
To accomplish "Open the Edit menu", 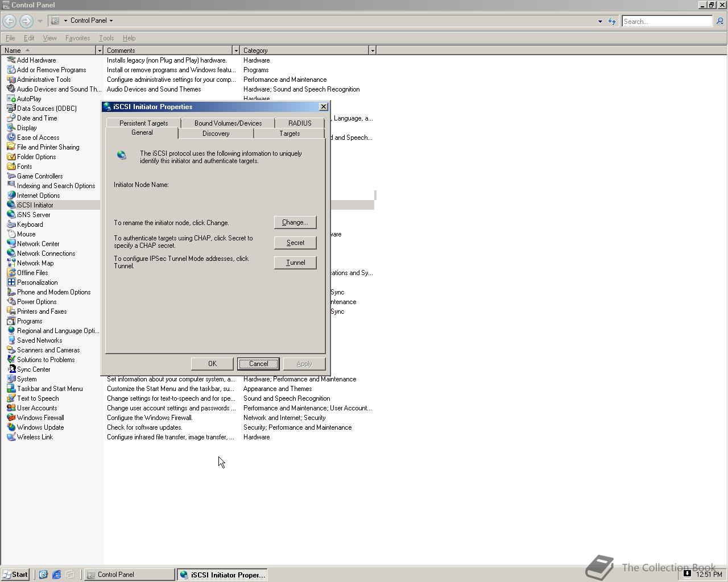I will coord(29,38).
